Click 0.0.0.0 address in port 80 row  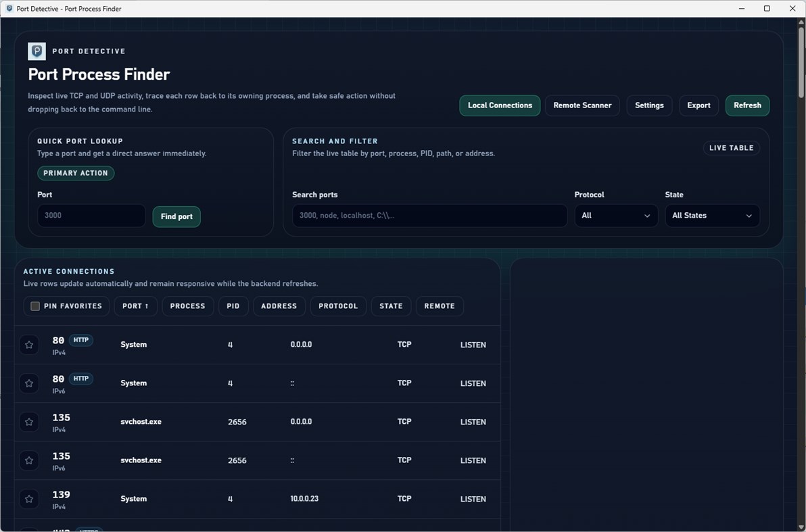(301, 344)
